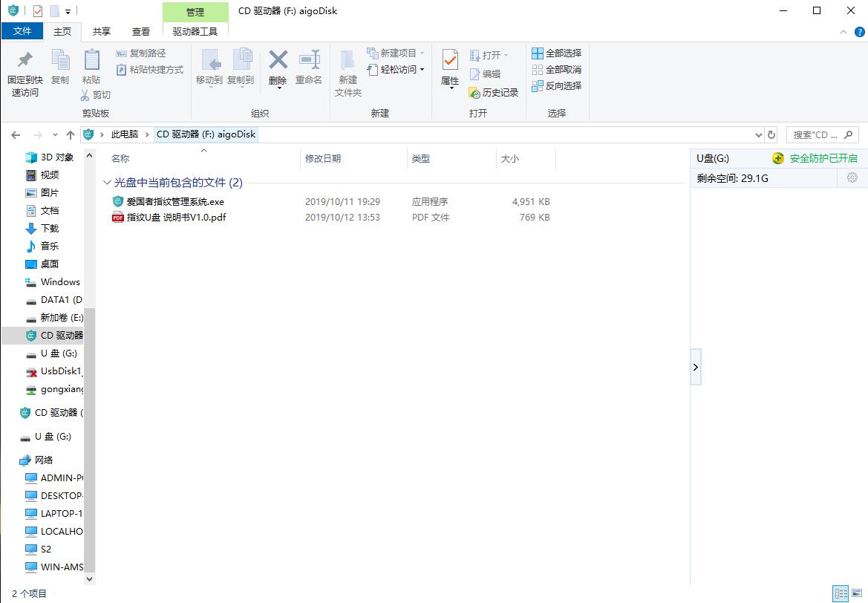Click the settings gear in the U盘(G:) panel
Viewport: 868px width, 603px height.
click(x=852, y=177)
